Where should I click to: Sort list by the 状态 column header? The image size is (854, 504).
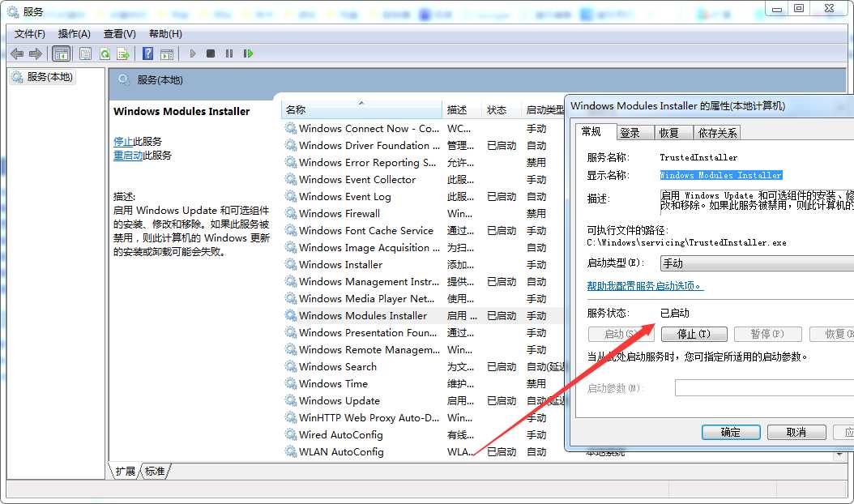click(x=501, y=109)
